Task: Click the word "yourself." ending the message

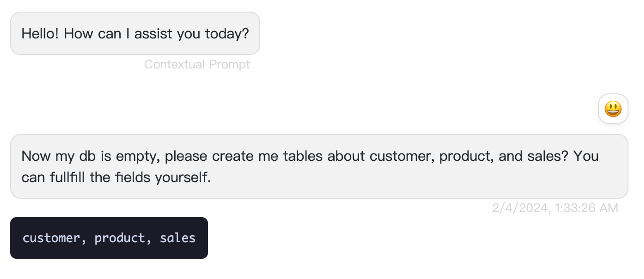Action: (183, 177)
